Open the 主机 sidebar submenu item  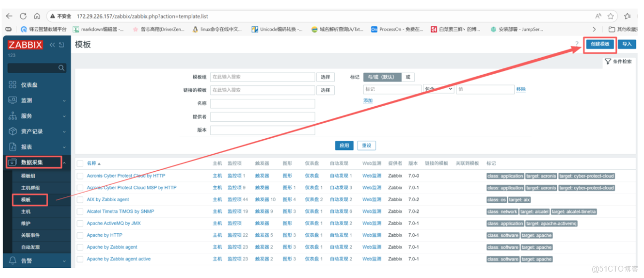click(x=26, y=211)
